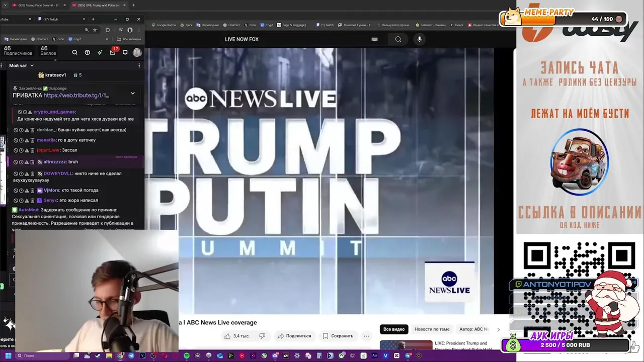
Task: Open Все закладки bookmarks folder
Action: (129, 39)
